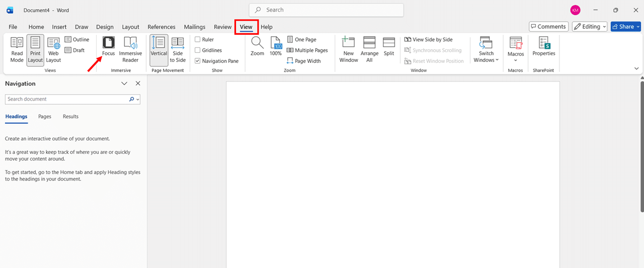Open the Help tab
The width and height of the screenshot is (644, 268).
[267, 27]
